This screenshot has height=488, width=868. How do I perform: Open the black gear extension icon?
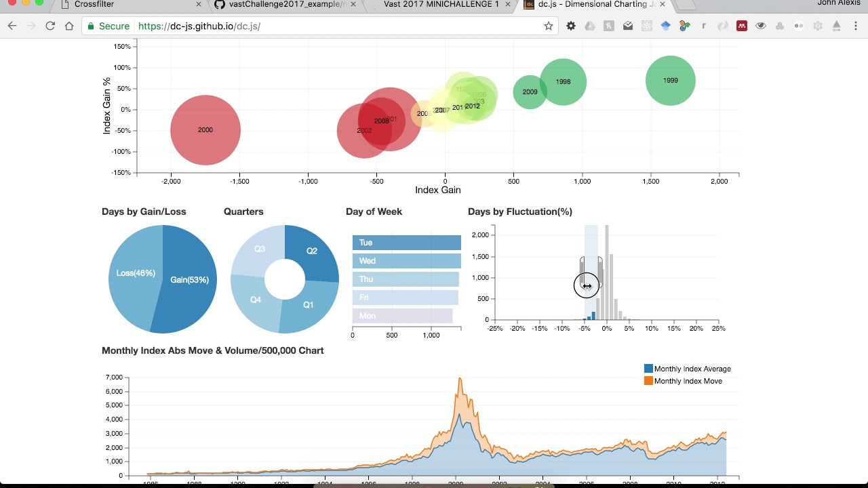(x=571, y=26)
